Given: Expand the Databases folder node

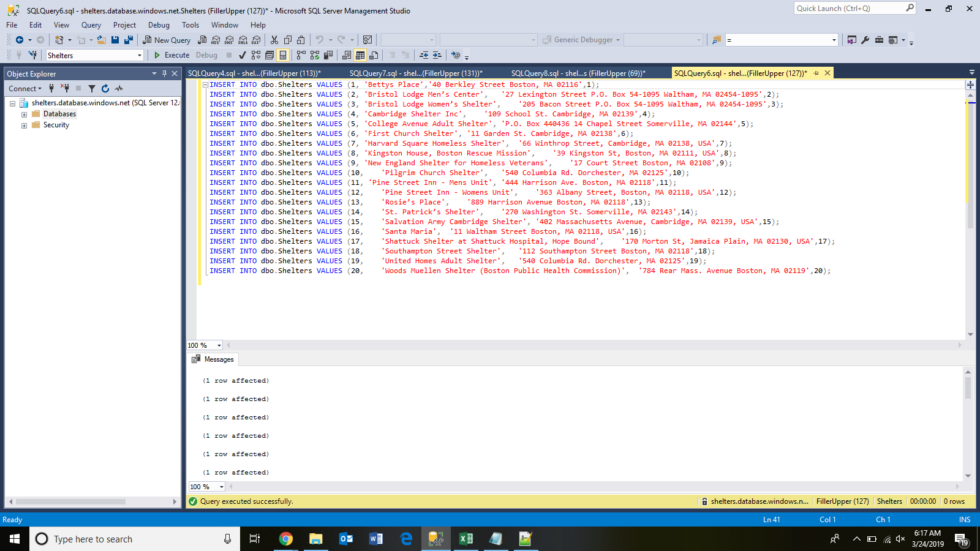Looking at the screenshot, I should point(24,114).
